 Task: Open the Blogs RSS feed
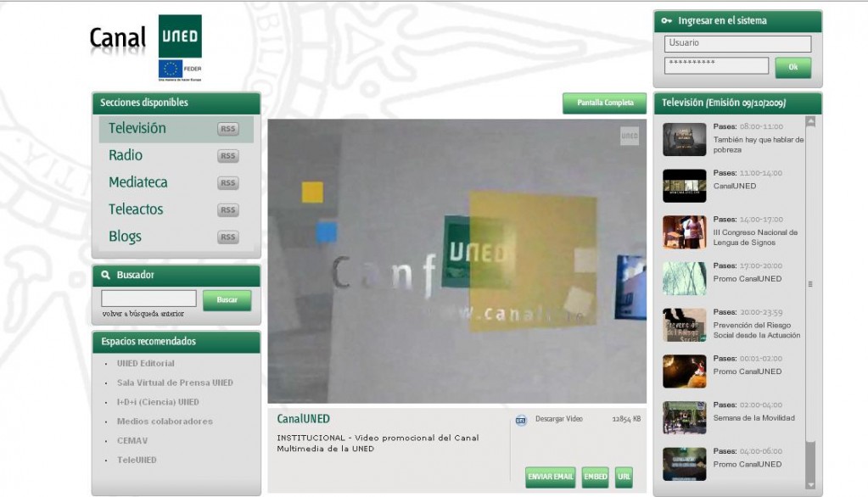pyautogui.click(x=228, y=237)
